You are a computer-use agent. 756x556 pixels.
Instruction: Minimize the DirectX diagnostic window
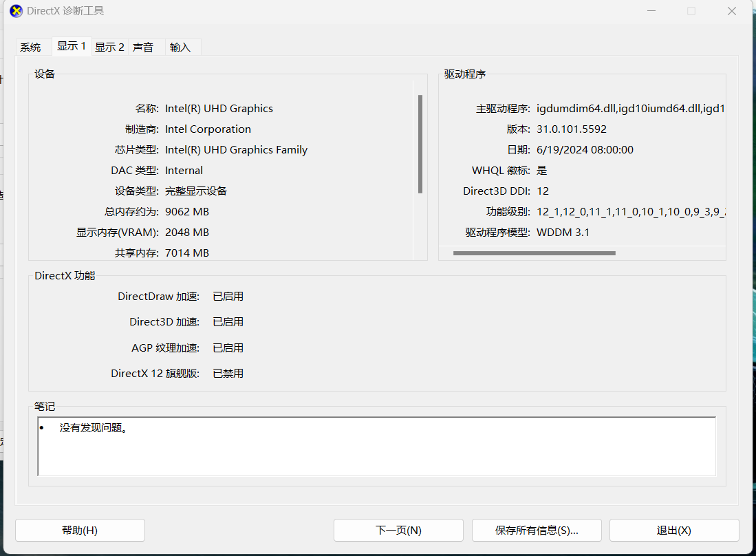point(651,11)
